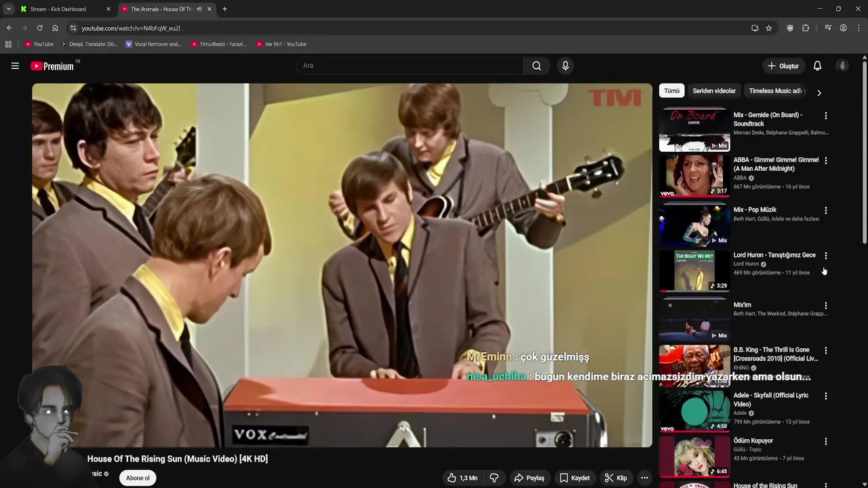Screen dimensions: 868x488
Task: Like the video with thumbs up
Action: coord(462,478)
